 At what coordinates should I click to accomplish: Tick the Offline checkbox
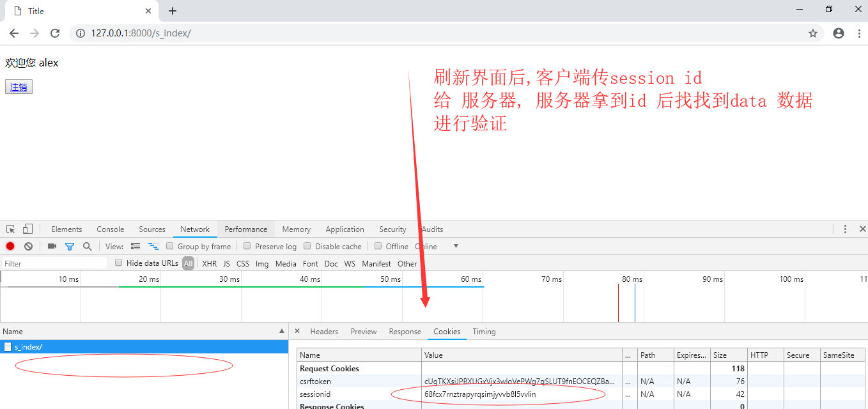click(378, 246)
